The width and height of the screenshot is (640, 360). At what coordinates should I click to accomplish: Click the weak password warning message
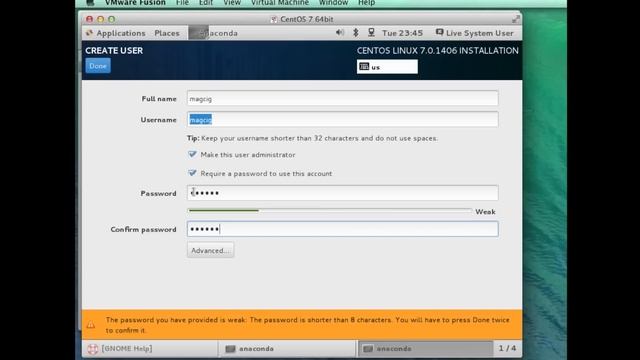tap(307, 325)
